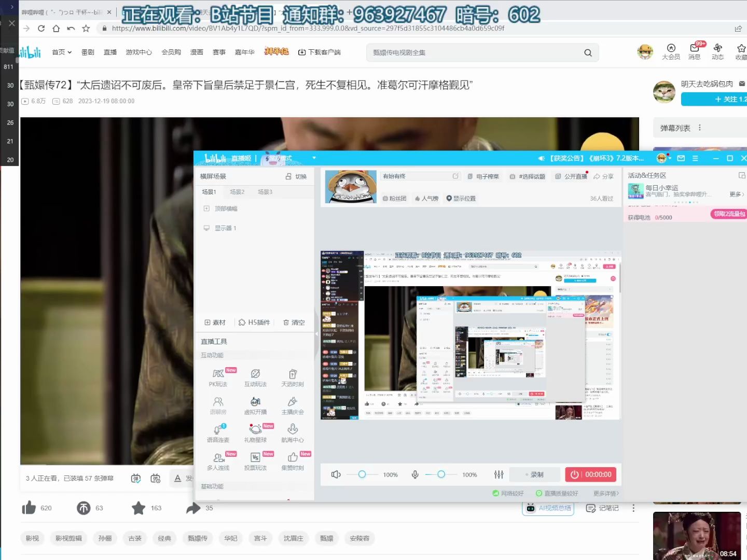Image resolution: width=747 pixels, height=560 pixels.
Task: Open the 互动玩法 tool
Action: click(x=255, y=378)
